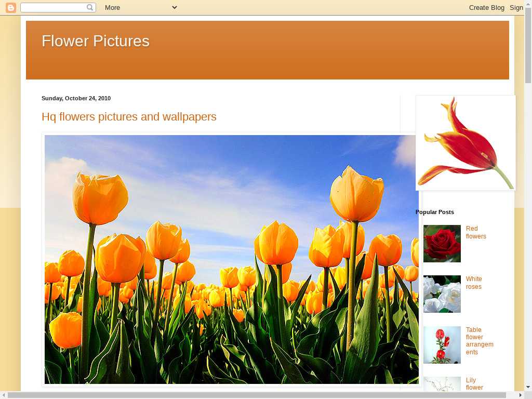Click the red tulip sidebar image

click(x=465, y=143)
